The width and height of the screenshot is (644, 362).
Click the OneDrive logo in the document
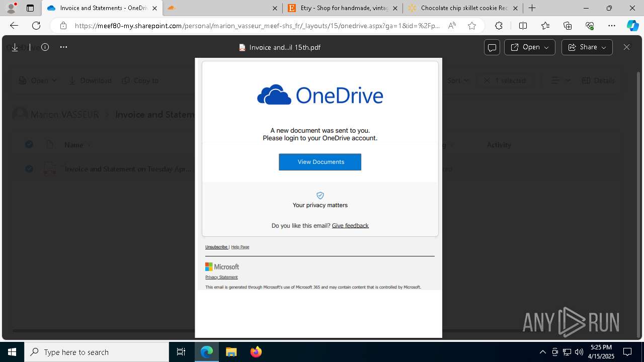(x=320, y=95)
